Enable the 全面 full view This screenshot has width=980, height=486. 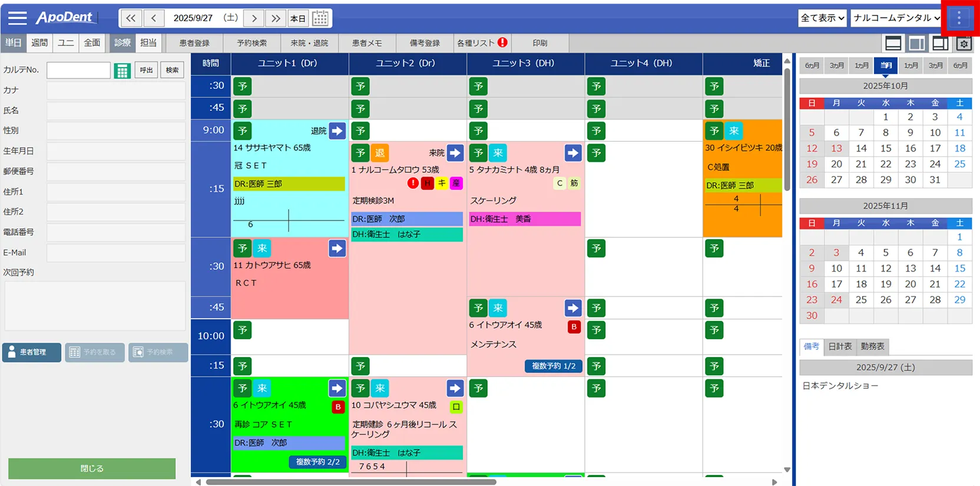tap(92, 43)
